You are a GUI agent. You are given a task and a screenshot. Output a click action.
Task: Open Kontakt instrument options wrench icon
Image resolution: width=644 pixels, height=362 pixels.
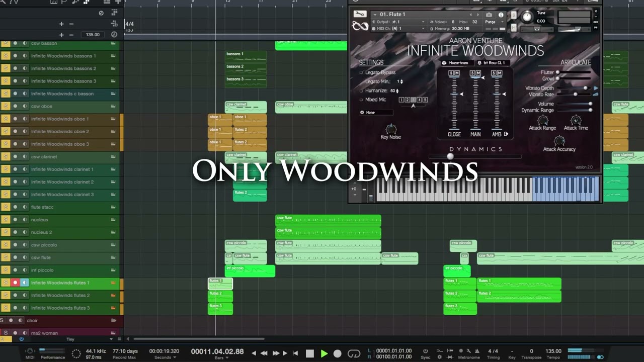360,14
